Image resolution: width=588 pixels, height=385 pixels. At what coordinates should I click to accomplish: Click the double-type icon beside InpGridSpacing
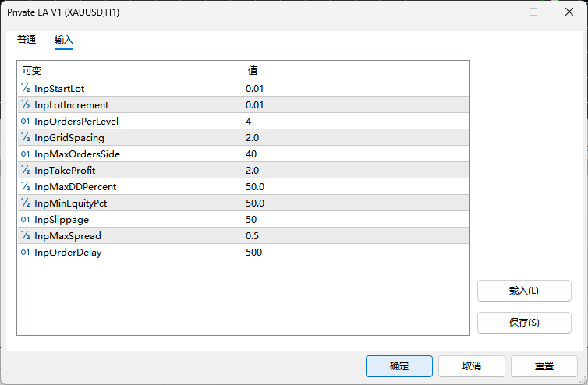coord(25,138)
